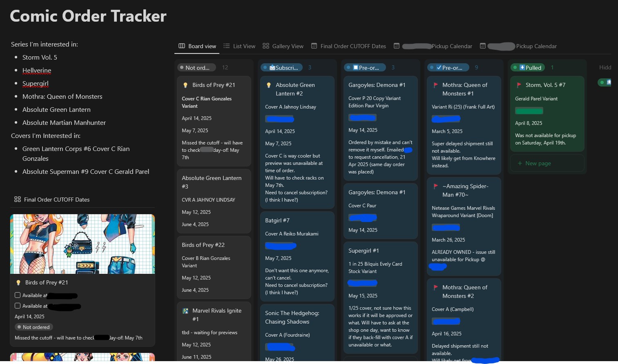
Task: Click Storm Vol. 5 list item
Action: point(40,57)
